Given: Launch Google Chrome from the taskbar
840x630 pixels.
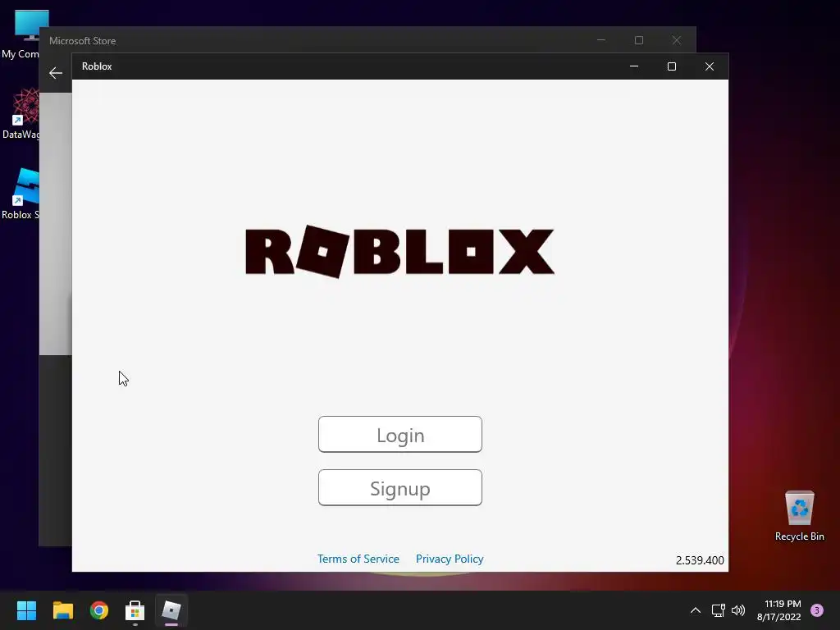Looking at the screenshot, I should click(99, 610).
